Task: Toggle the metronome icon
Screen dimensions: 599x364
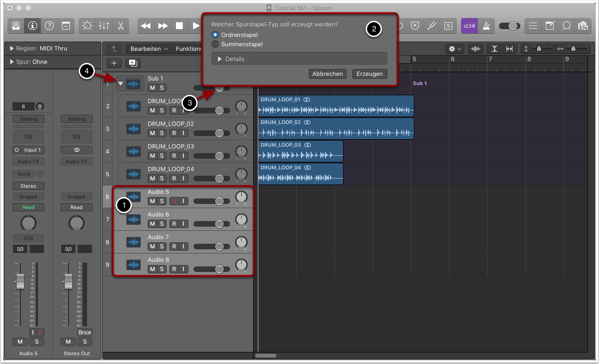Action: click(x=487, y=26)
